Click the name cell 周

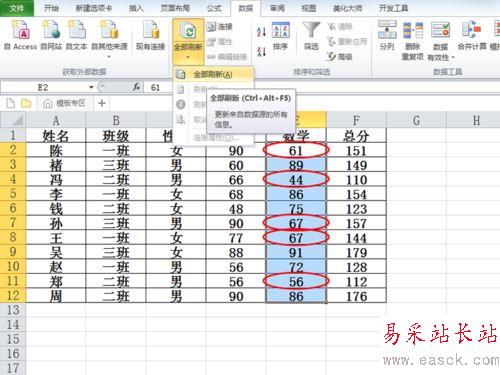pos(56,296)
